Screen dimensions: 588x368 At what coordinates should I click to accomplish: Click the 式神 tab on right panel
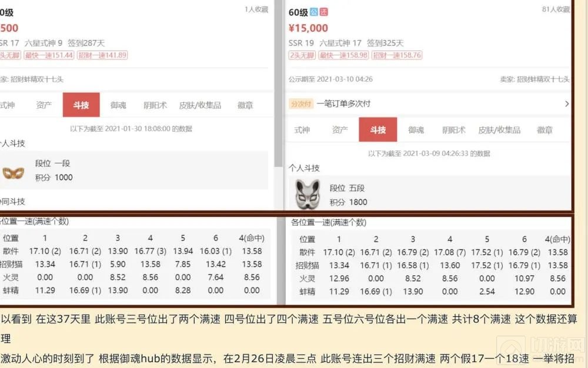click(x=302, y=129)
